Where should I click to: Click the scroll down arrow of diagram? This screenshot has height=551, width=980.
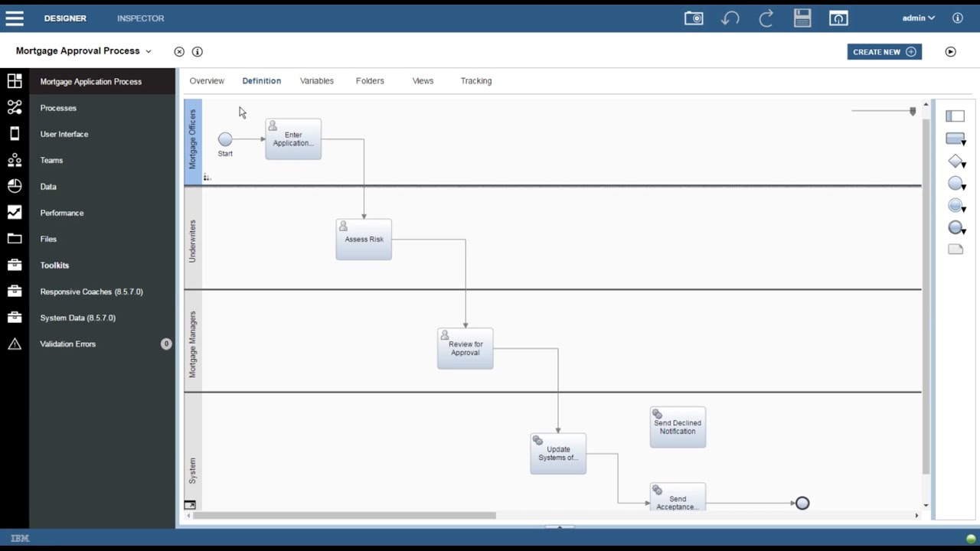(x=926, y=506)
